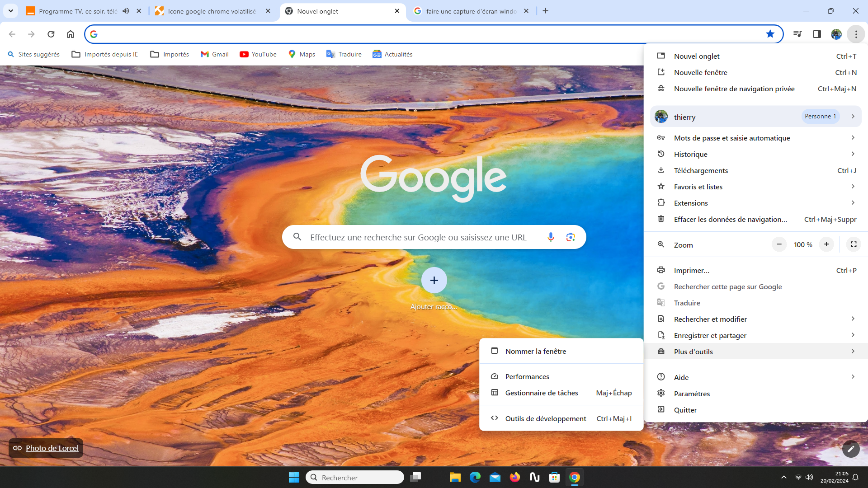Viewport: 868px width, 488px height.
Task: Open the Gmail bookmark
Action: pos(215,54)
